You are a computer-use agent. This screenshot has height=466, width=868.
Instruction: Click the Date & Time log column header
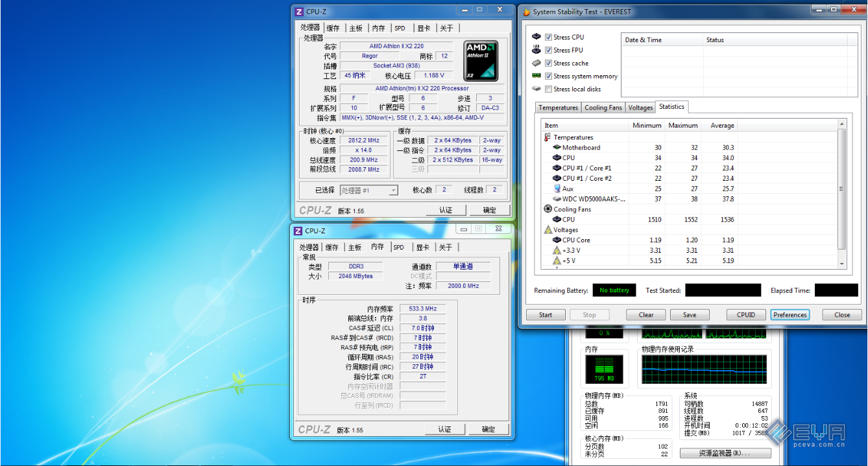tap(662, 40)
